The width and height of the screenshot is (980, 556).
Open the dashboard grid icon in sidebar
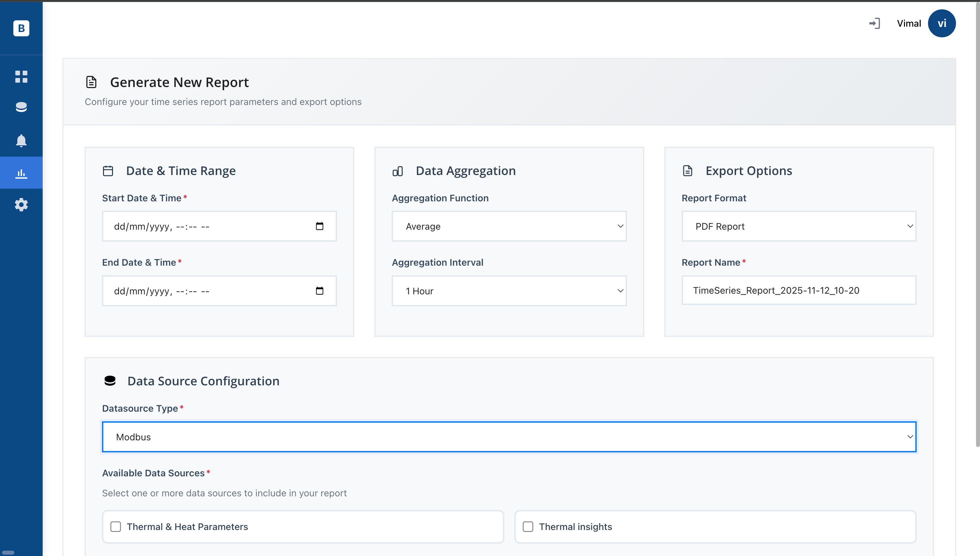point(21,77)
